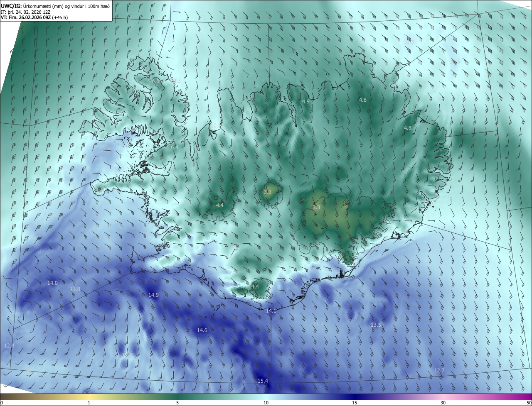This screenshot has height=406, width=532.
Task: Click the colorbar tick labeled 15
Action: click(x=355, y=403)
